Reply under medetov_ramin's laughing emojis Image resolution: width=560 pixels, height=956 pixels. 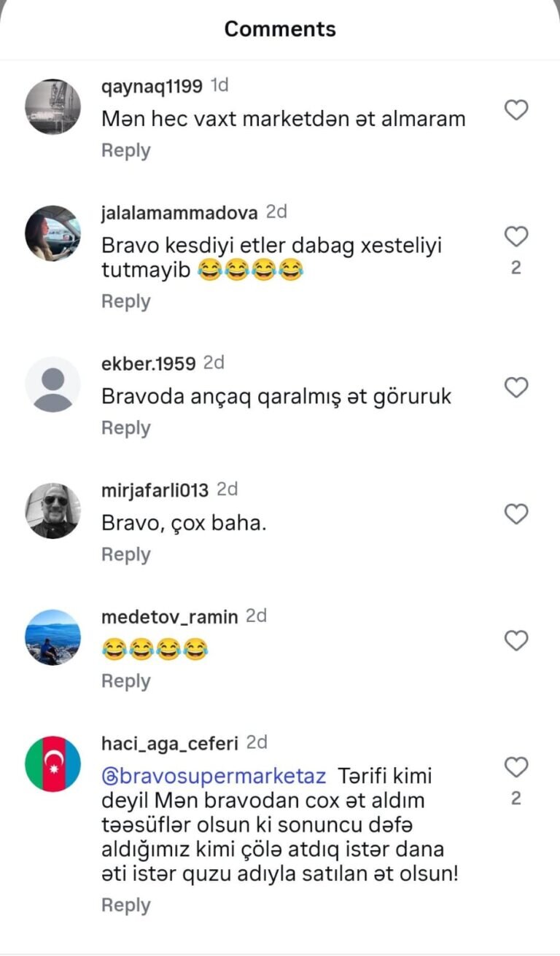[125, 681]
